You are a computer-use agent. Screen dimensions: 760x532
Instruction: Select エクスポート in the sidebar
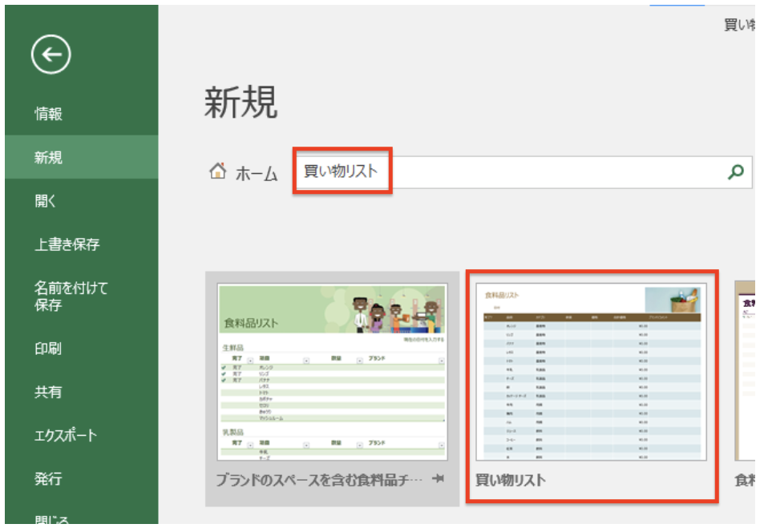(x=66, y=435)
